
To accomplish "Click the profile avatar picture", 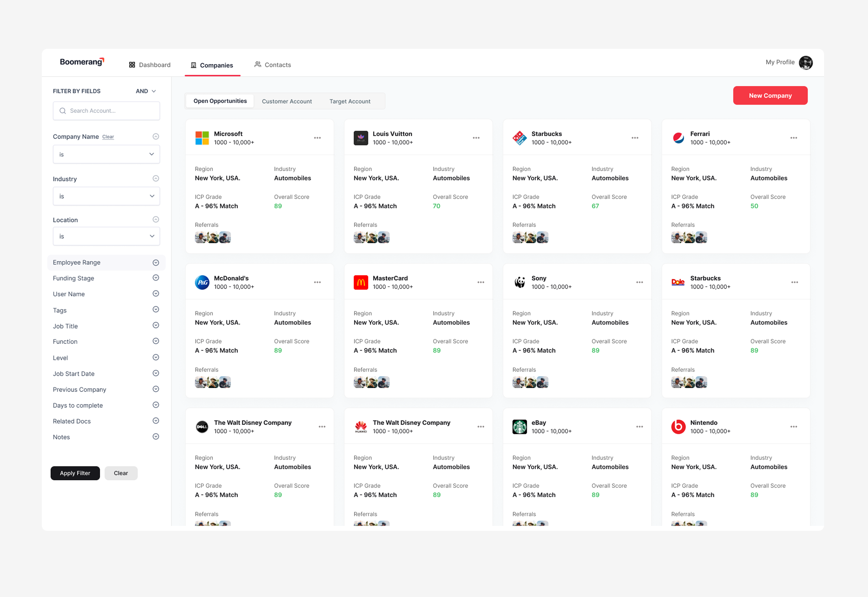I will [806, 63].
